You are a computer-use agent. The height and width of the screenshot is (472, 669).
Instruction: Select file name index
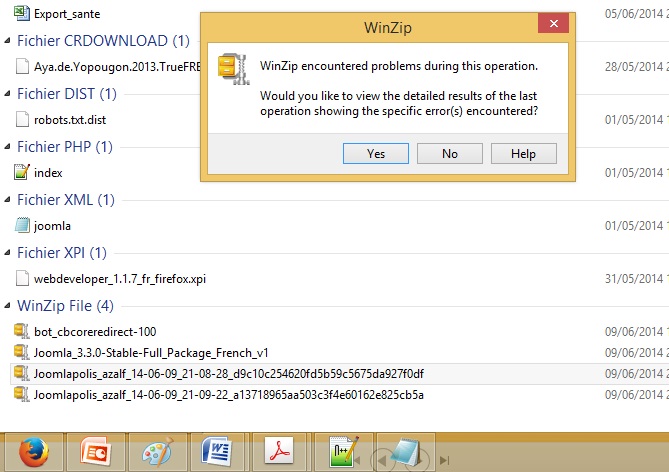(x=48, y=173)
